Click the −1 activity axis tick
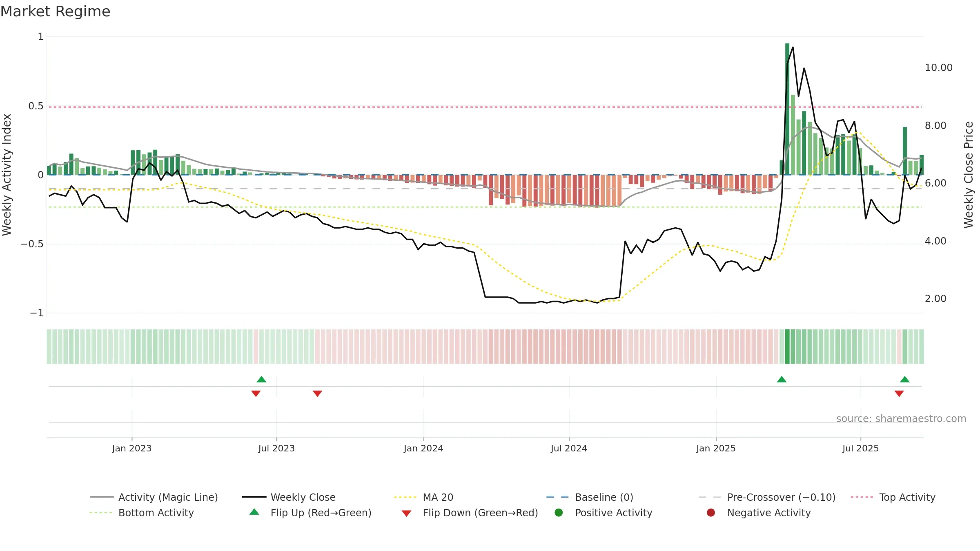This screenshot has height=551, width=980. [x=37, y=313]
